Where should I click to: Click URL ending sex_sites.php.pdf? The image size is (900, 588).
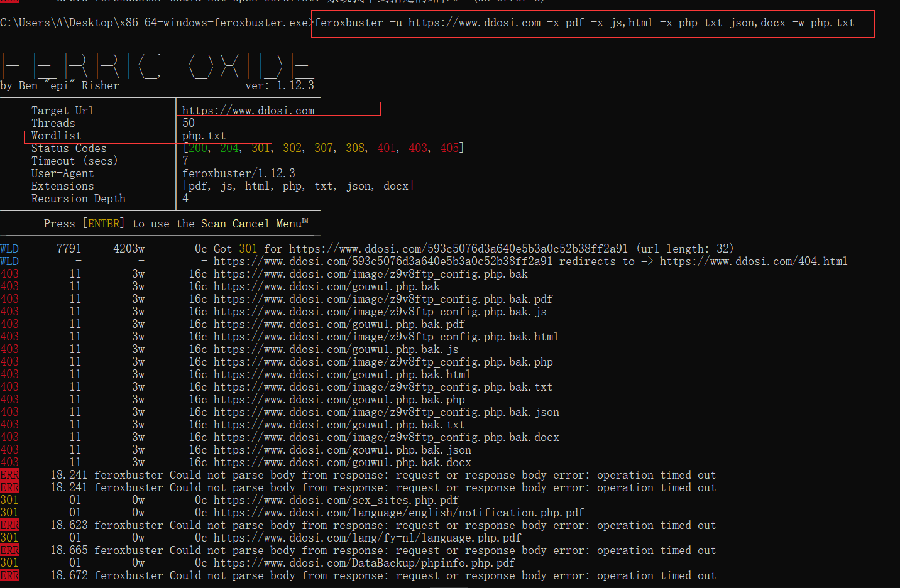click(x=336, y=500)
